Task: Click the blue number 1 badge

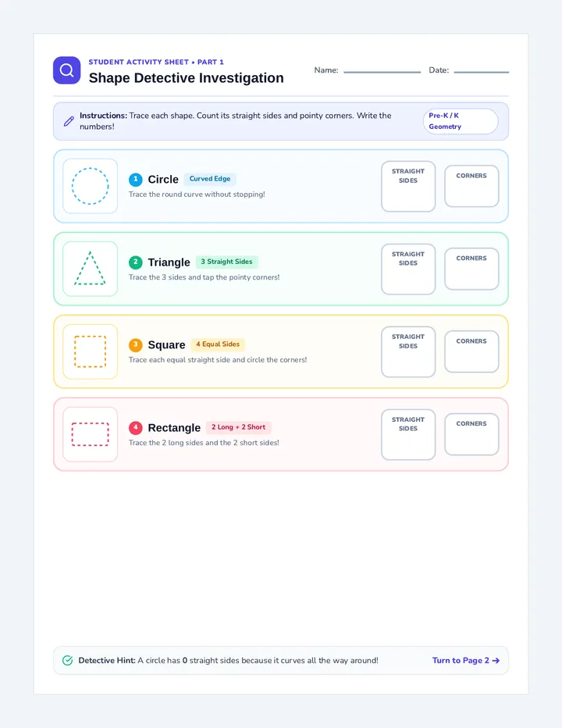Action: click(136, 179)
